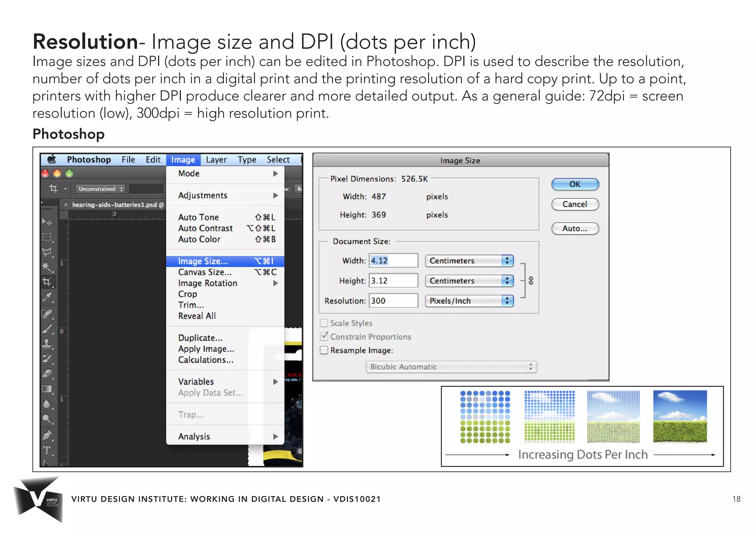Toggle the Scale Styles checkbox
Image resolution: width=756 pixels, height=535 pixels.
click(324, 323)
